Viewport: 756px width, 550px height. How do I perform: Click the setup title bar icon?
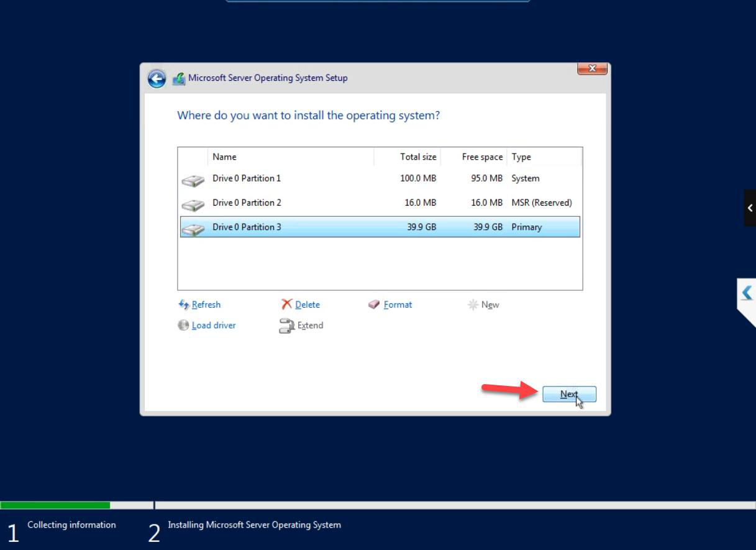pyautogui.click(x=179, y=78)
